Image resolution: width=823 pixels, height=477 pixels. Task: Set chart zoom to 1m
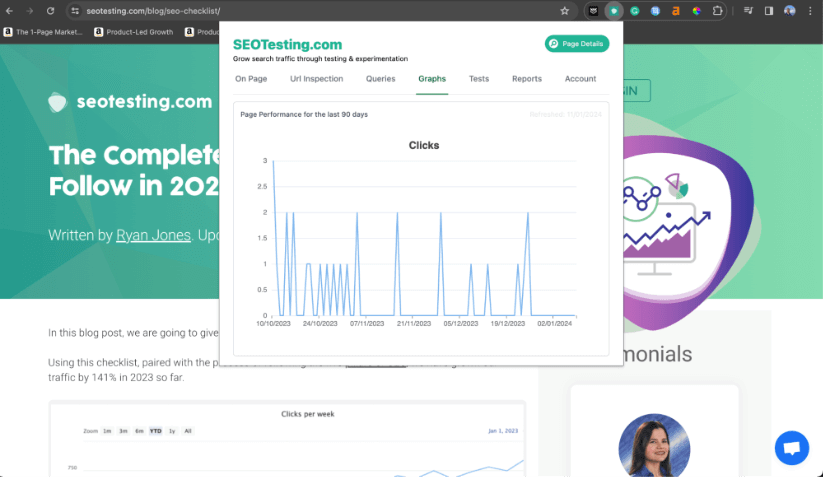[x=107, y=431]
